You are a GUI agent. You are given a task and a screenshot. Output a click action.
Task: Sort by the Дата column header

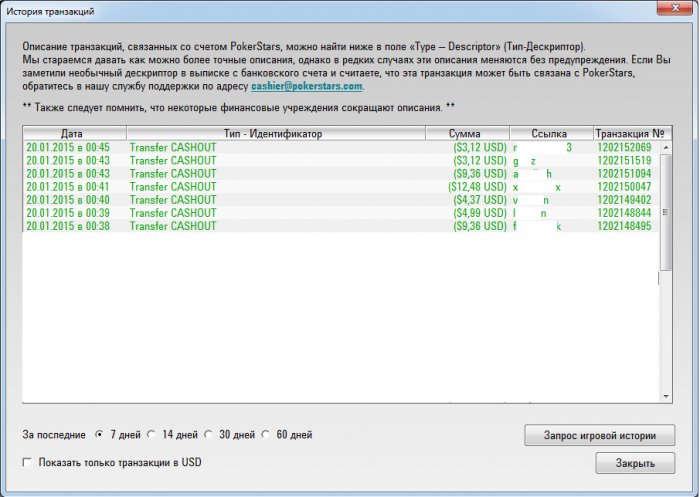[75, 134]
